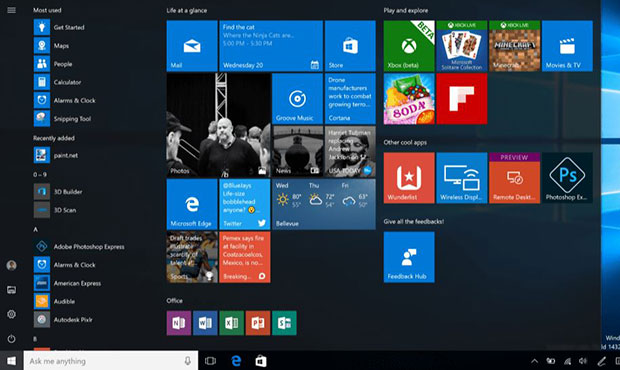The width and height of the screenshot is (620, 370).
Task: Launch Remote Desktop preview tile
Action: [x=514, y=178]
